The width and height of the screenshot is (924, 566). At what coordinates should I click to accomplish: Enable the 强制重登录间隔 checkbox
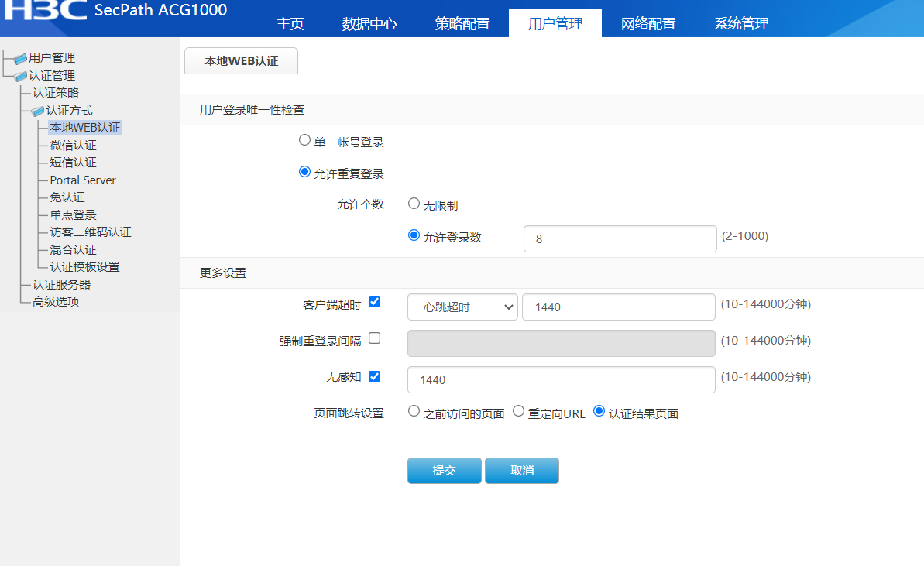[x=374, y=338]
